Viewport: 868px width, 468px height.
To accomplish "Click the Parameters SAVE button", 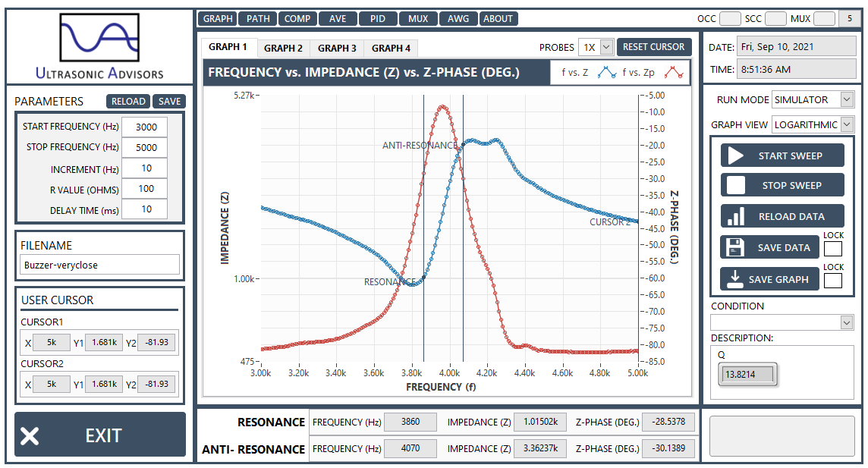I will coord(169,101).
